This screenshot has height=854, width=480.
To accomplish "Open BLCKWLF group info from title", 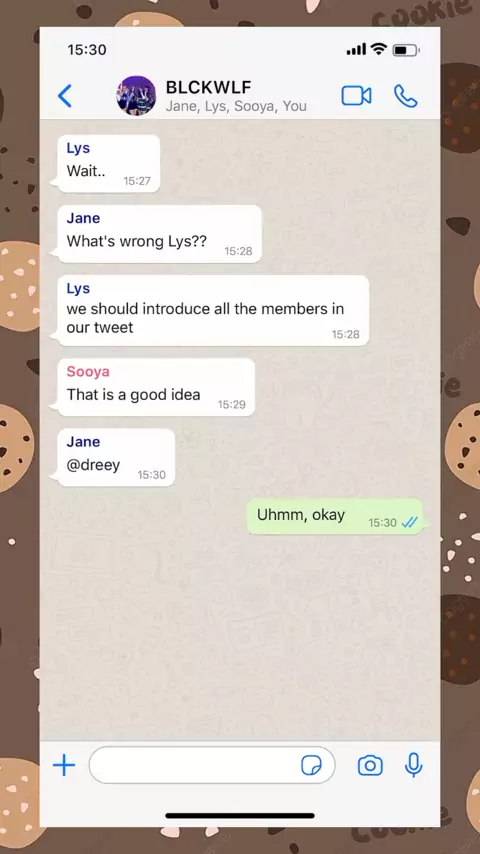I will click(x=208, y=87).
